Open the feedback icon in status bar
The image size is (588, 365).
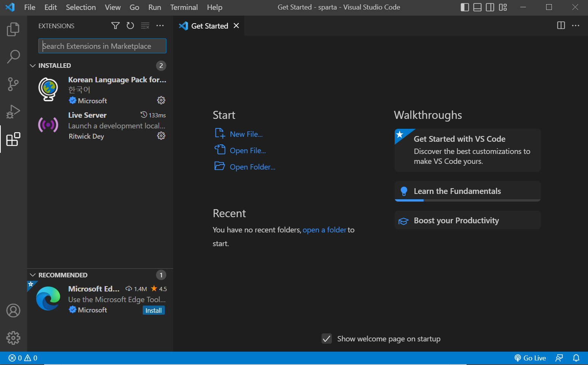coord(559,358)
